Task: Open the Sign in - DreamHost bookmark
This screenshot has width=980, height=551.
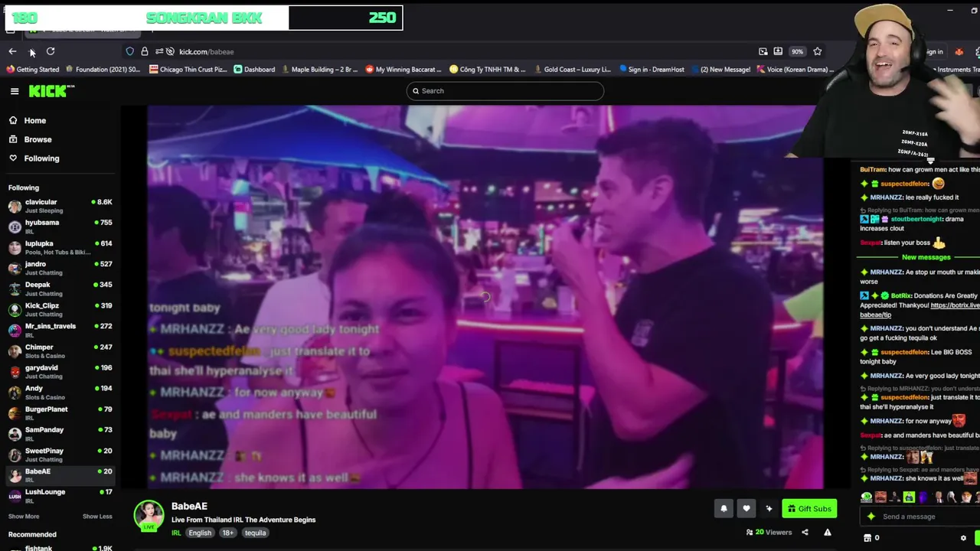Action: click(651, 70)
